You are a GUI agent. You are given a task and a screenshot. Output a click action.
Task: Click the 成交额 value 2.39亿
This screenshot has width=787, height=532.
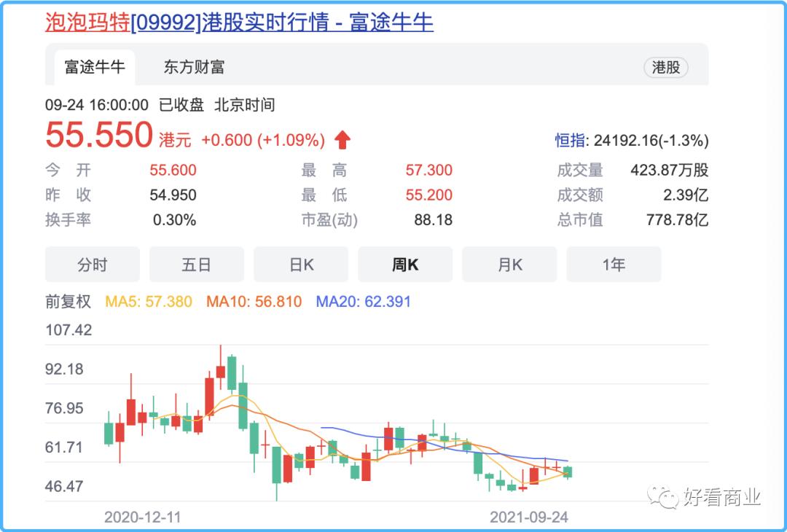pyautogui.click(x=686, y=195)
